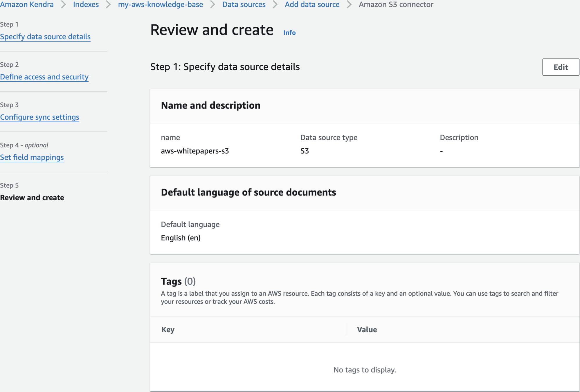Click the S3 data source type value
The width and height of the screenshot is (580, 392).
pyautogui.click(x=305, y=151)
